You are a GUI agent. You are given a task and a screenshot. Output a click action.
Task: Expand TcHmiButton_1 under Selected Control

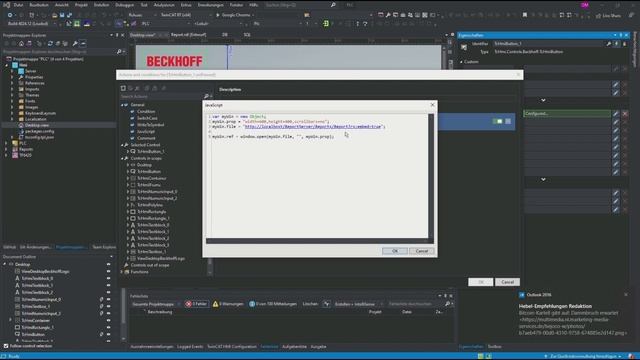pos(128,151)
